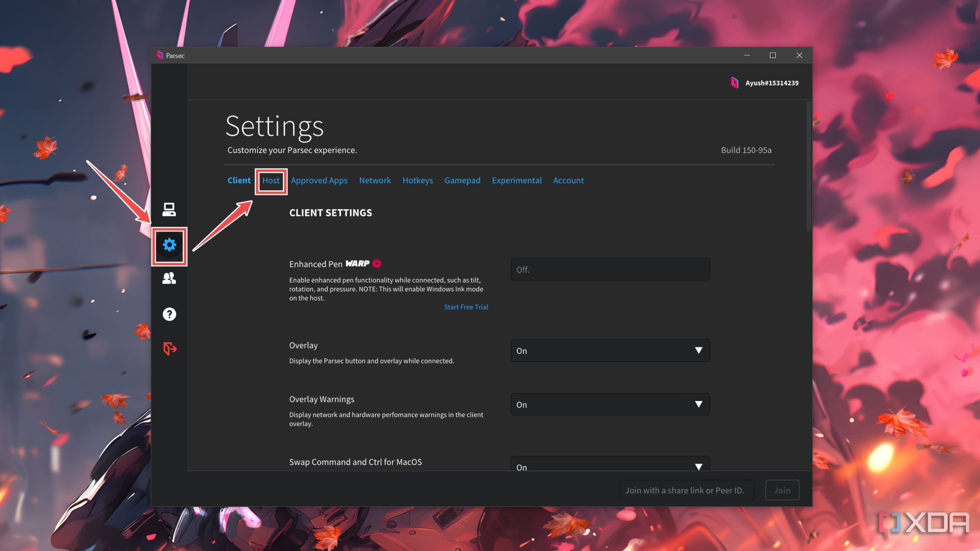Toggle Overlay display setting

coord(609,351)
